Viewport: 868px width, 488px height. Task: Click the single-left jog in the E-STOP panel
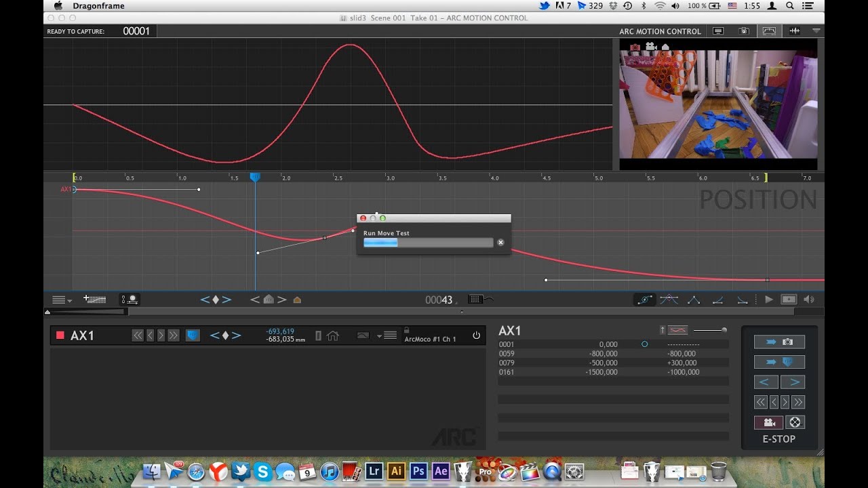point(774,403)
